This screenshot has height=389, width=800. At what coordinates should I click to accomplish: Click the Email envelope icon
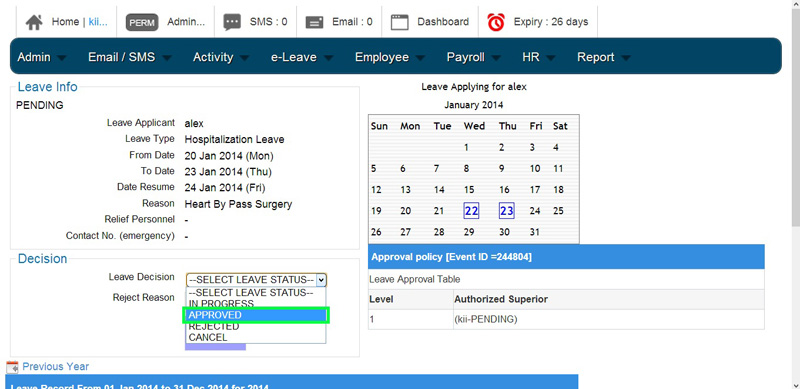(x=314, y=22)
